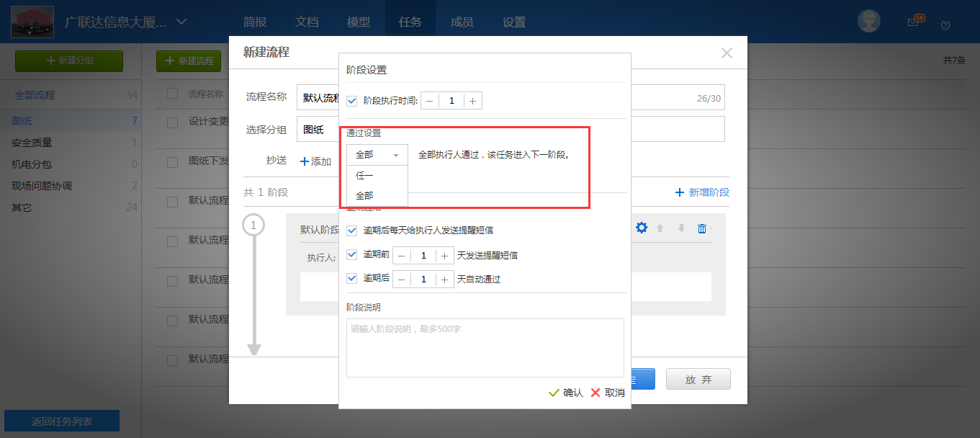Delete the stage using the trash icon
Viewport: 980px width, 438px height.
click(701, 228)
